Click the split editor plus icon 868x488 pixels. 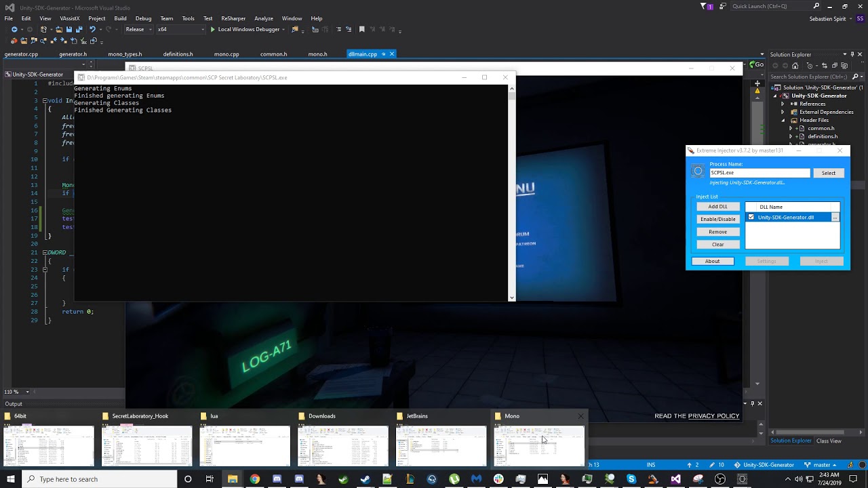[757, 83]
